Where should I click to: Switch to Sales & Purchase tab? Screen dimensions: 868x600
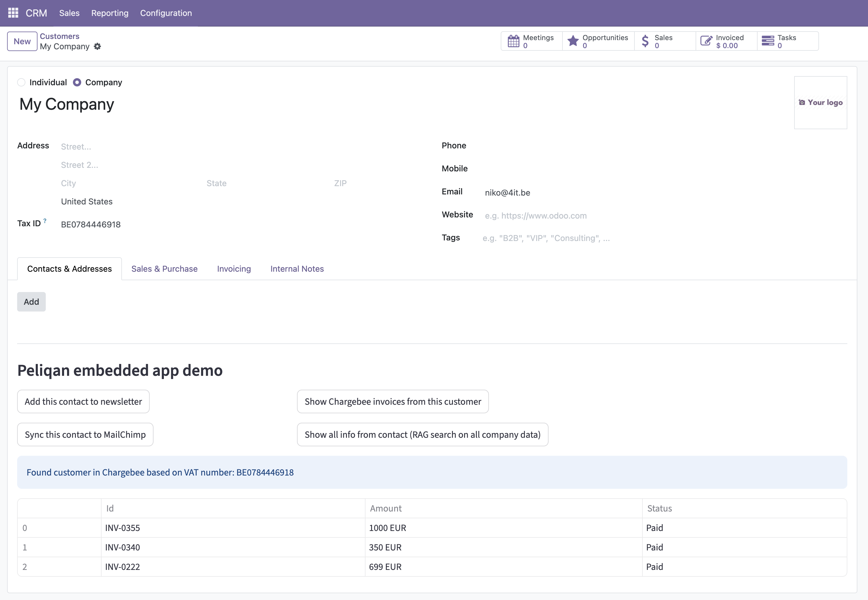[164, 269]
